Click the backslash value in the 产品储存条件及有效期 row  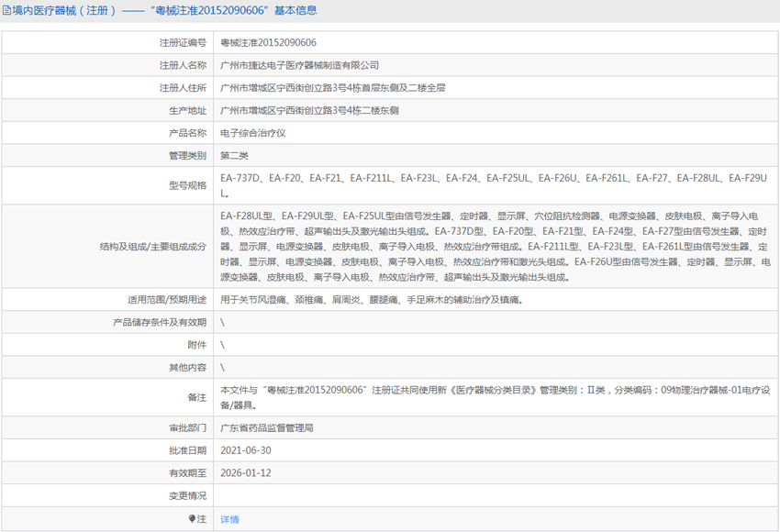[222, 322]
